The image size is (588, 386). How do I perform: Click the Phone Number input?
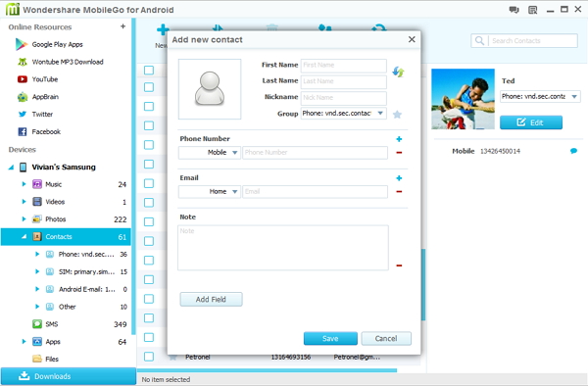coord(315,153)
